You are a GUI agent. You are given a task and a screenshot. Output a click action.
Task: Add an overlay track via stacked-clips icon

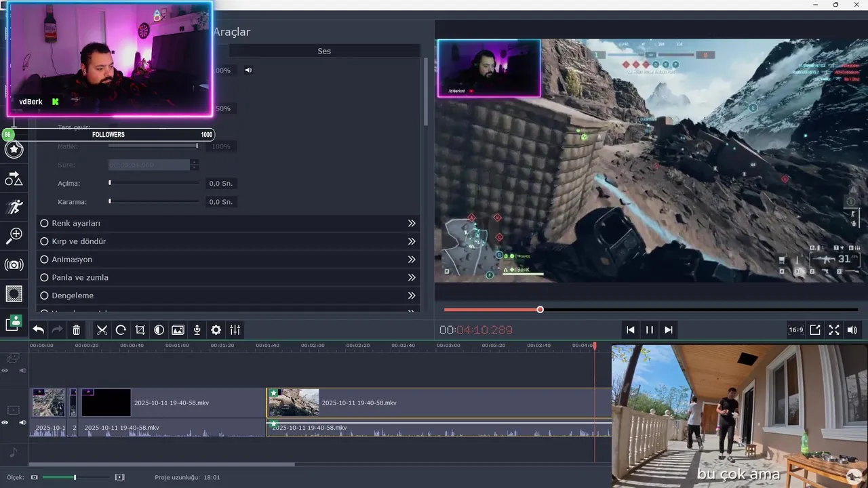13,357
